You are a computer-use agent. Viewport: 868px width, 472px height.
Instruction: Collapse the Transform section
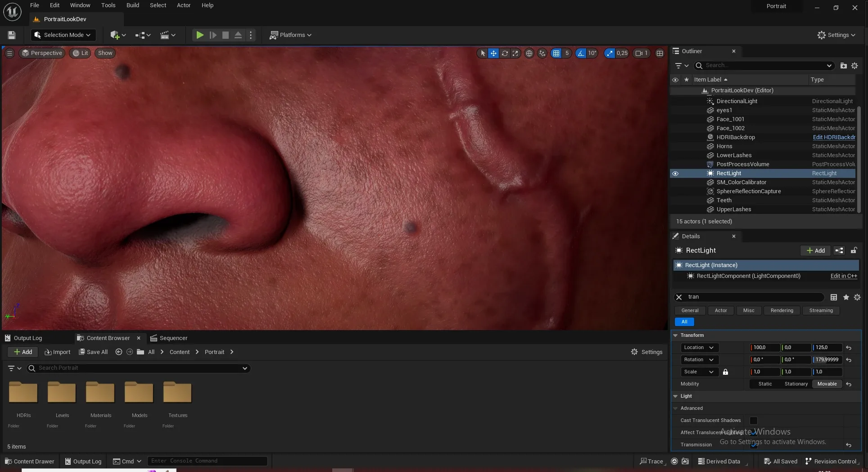(675, 336)
